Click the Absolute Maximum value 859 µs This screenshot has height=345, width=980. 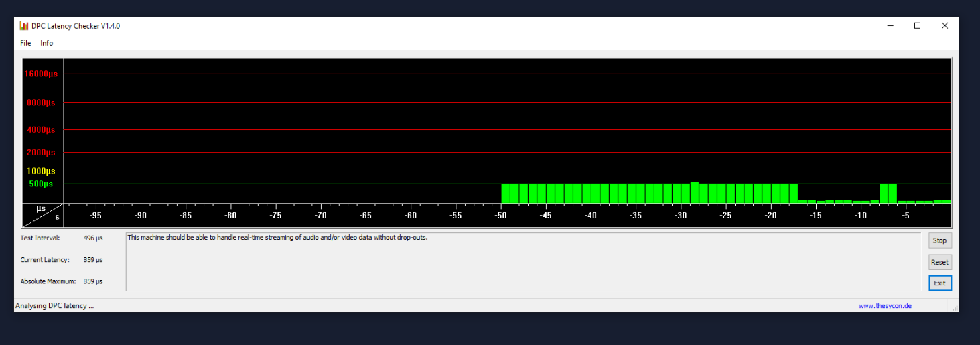tap(94, 281)
